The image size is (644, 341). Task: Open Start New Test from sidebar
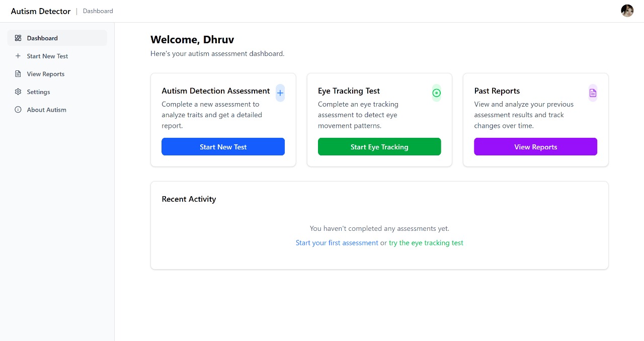click(x=57, y=56)
